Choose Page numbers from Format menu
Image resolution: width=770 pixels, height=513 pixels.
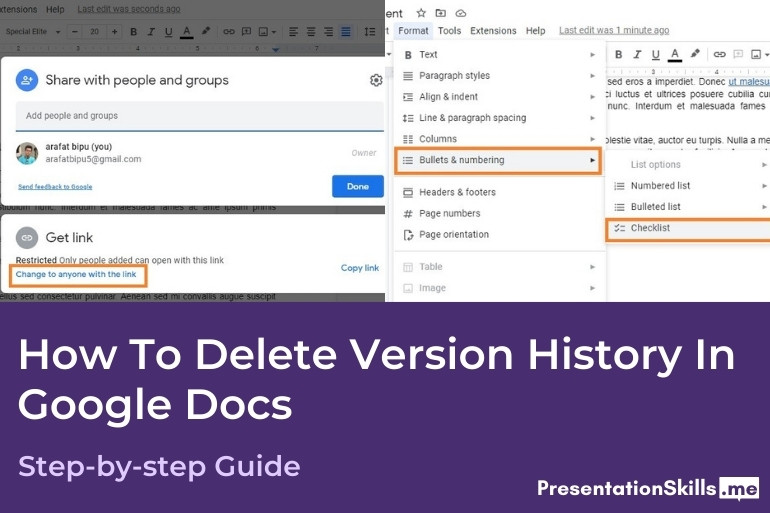click(500, 214)
